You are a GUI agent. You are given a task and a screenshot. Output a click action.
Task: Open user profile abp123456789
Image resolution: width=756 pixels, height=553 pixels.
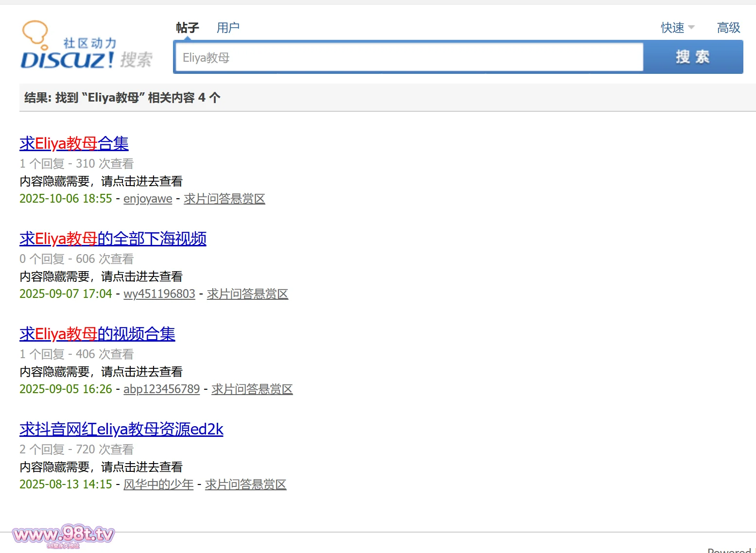click(x=161, y=389)
